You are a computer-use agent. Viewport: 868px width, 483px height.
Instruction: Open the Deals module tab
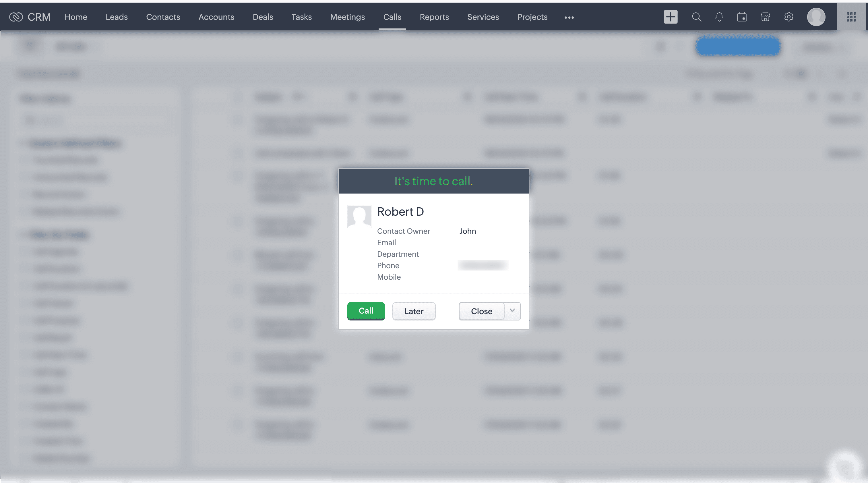[263, 17]
